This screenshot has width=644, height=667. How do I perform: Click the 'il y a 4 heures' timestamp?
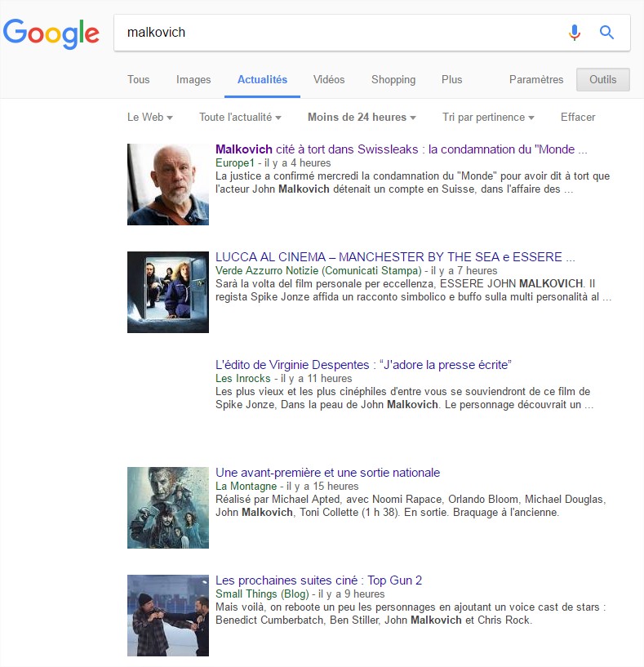point(297,163)
